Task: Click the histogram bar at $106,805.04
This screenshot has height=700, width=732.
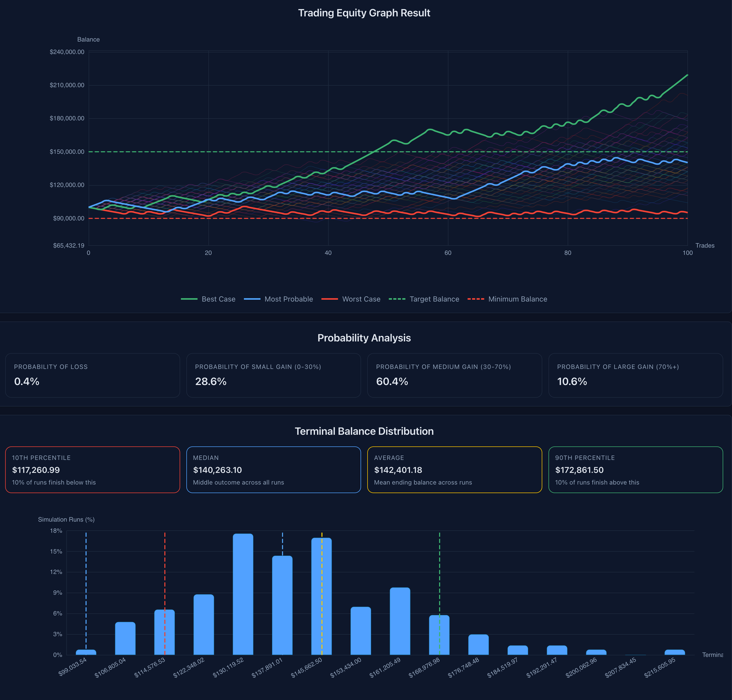Action: point(125,639)
